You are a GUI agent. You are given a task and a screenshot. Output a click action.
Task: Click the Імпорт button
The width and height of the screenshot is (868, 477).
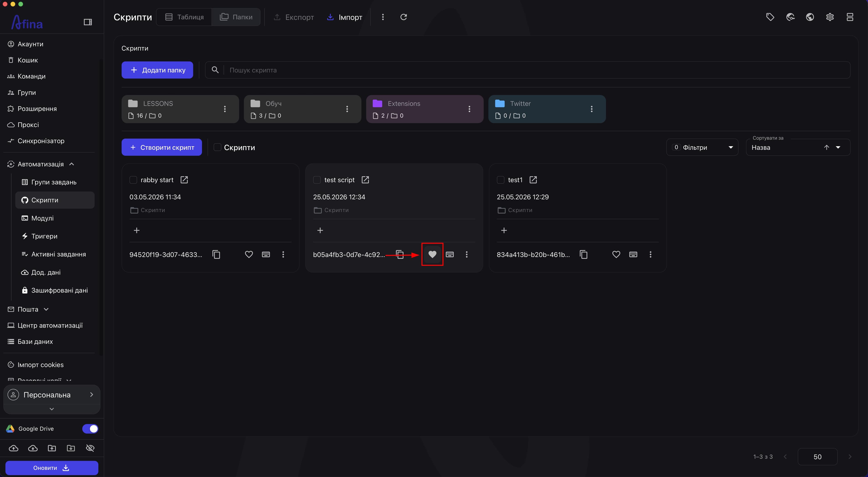pyautogui.click(x=344, y=17)
